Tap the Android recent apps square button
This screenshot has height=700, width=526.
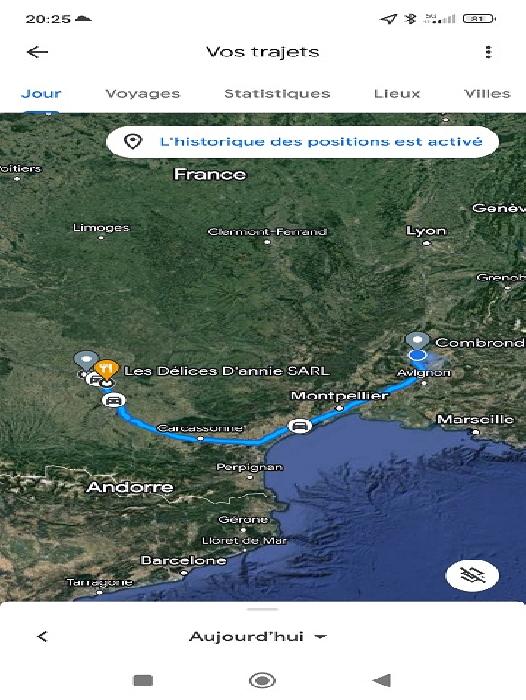(x=143, y=680)
